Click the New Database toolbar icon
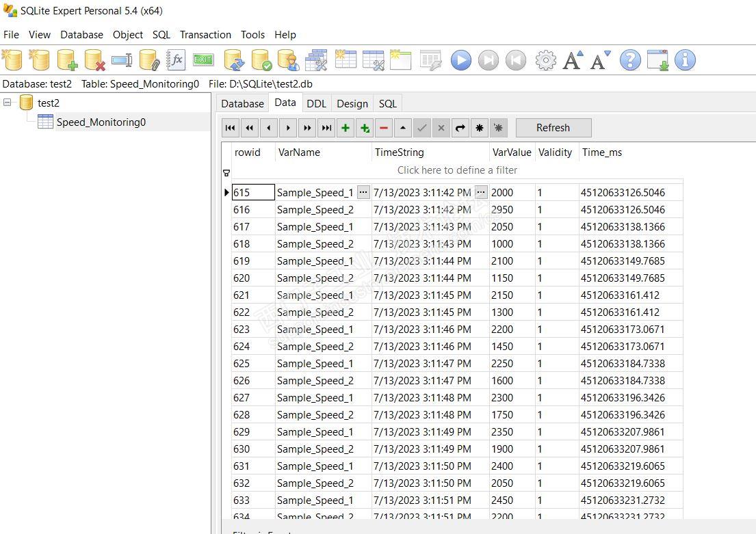This screenshot has height=534, width=756. pos(12,60)
